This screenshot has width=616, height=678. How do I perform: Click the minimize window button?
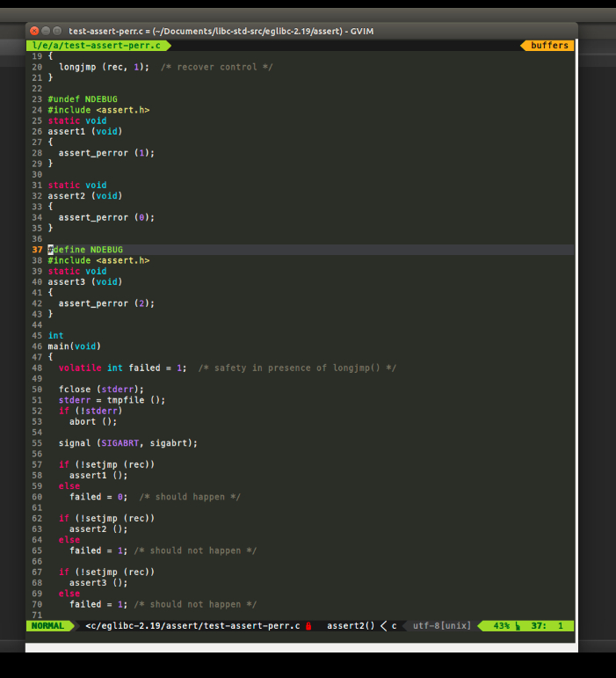[x=46, y=31]
